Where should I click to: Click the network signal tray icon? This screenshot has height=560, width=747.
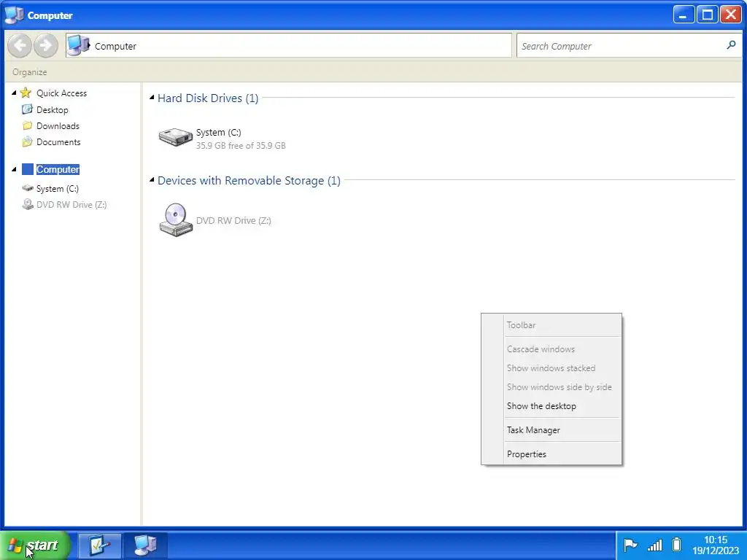pyautogui.click(x=654, y=545)
